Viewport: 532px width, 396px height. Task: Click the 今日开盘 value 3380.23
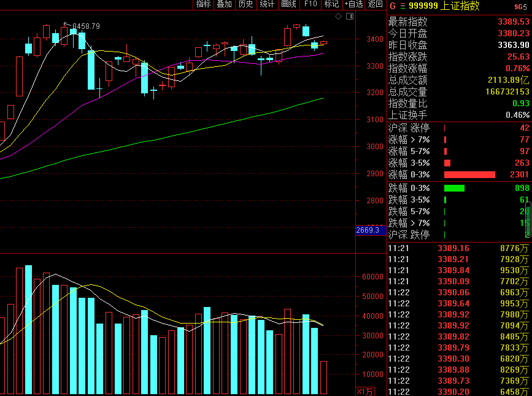[x=514, y=33]
